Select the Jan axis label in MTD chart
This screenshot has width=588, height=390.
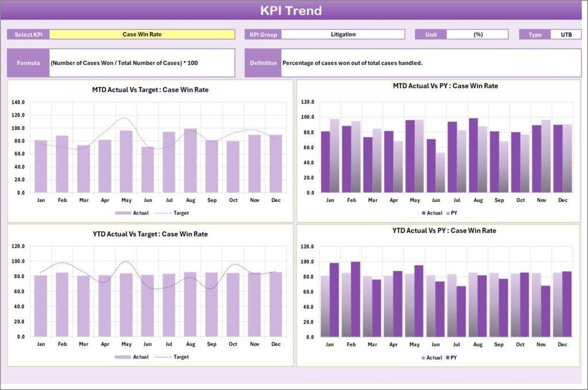point(40,200)
